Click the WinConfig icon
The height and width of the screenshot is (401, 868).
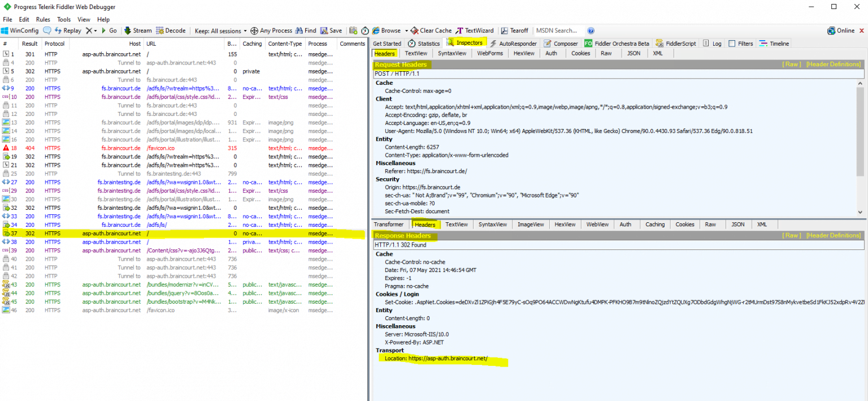[21, 30]
